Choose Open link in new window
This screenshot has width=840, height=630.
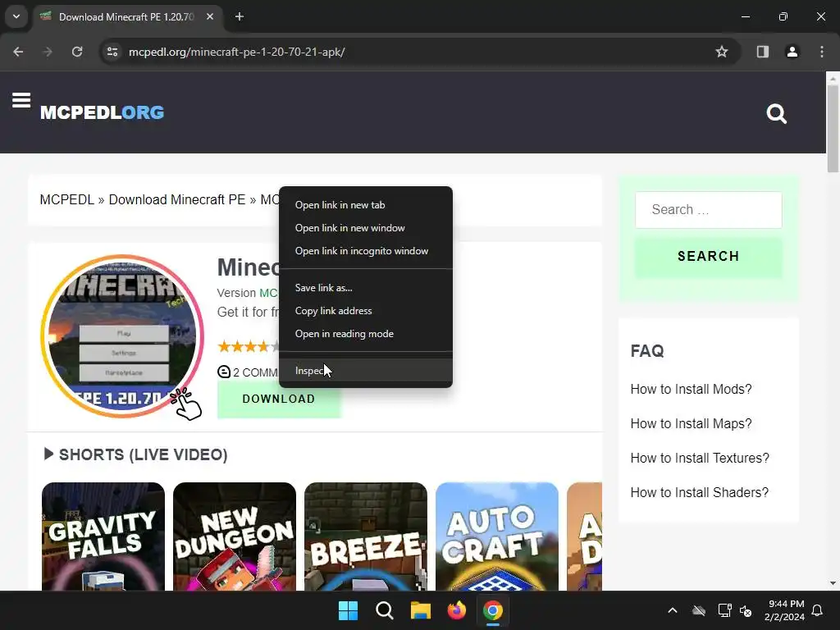[365, 228]
